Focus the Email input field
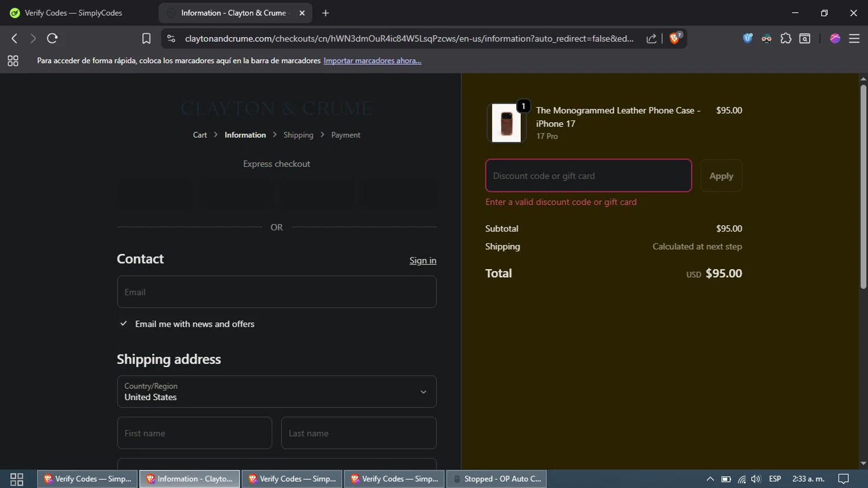 [x=277, y=292]
